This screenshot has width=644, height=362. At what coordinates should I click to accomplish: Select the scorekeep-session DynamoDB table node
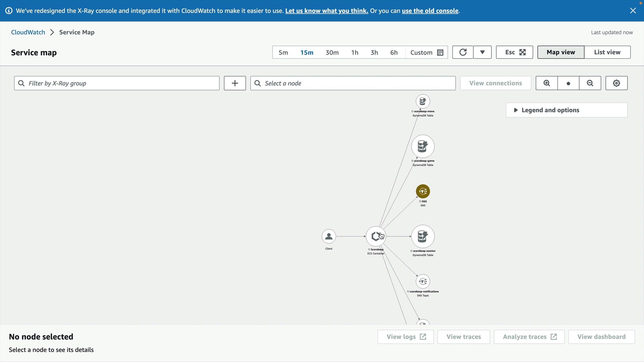(x=423, y=236)
